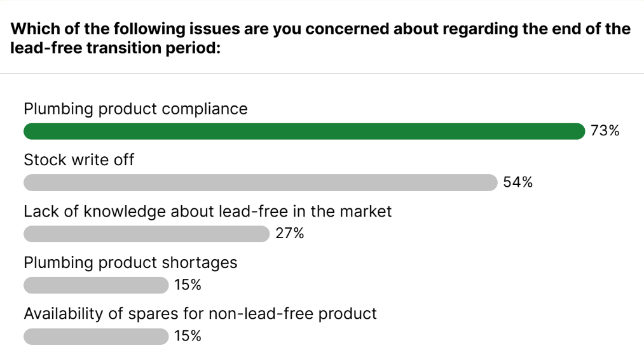Select the 54% result figure

click(x=517, y=183)
